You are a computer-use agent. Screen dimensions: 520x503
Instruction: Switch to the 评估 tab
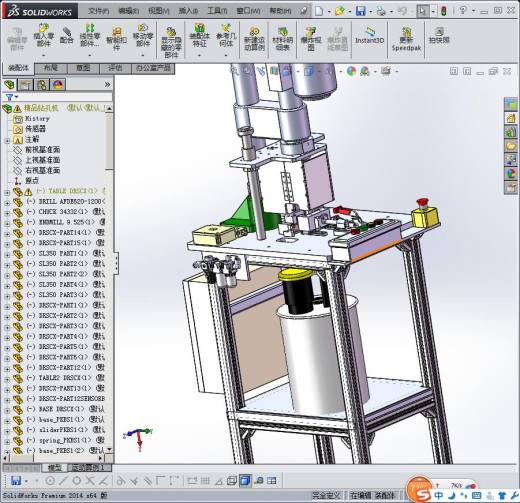point(115,68)
